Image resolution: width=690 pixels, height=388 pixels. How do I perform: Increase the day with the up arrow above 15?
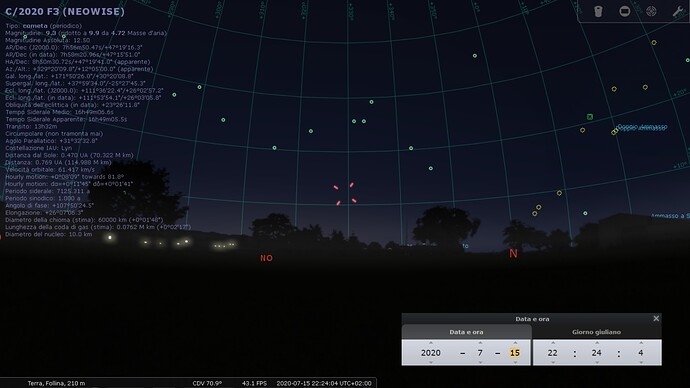point(515,342)
